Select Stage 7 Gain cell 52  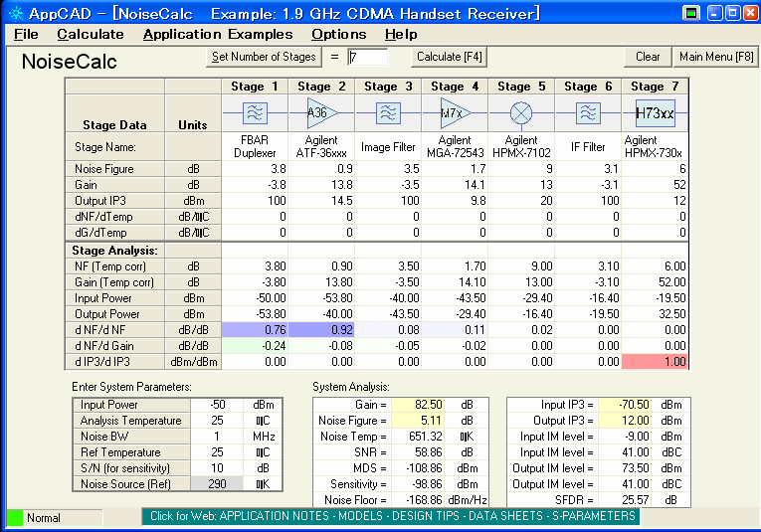655,185
